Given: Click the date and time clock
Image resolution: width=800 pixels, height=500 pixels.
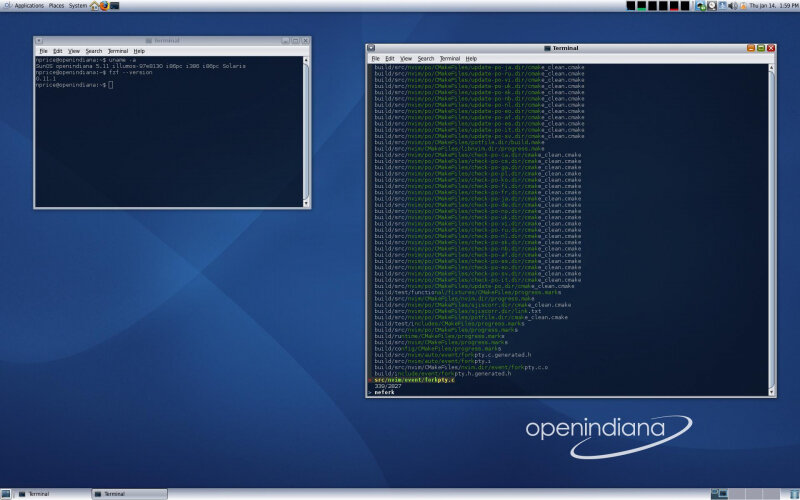Looking at the screenshot, I should coord(773,6).
